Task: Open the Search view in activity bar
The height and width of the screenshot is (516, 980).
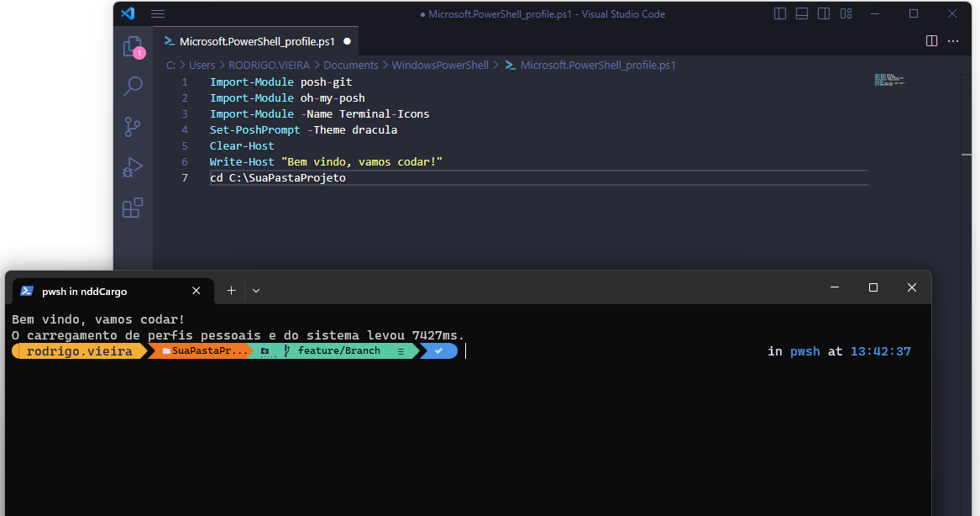Action: 133,86
